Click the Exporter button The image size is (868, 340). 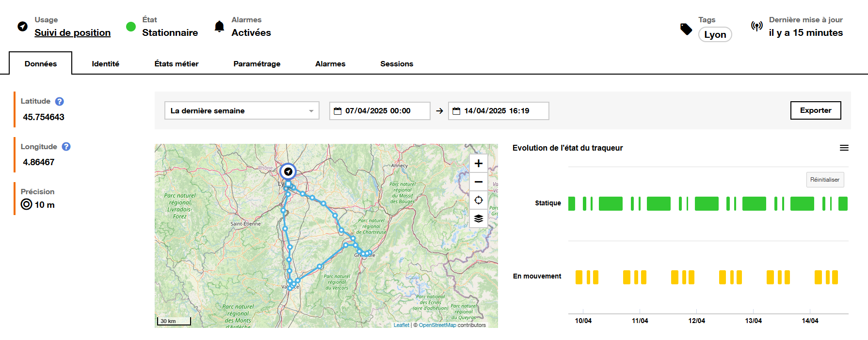click(x=815, y=110)
